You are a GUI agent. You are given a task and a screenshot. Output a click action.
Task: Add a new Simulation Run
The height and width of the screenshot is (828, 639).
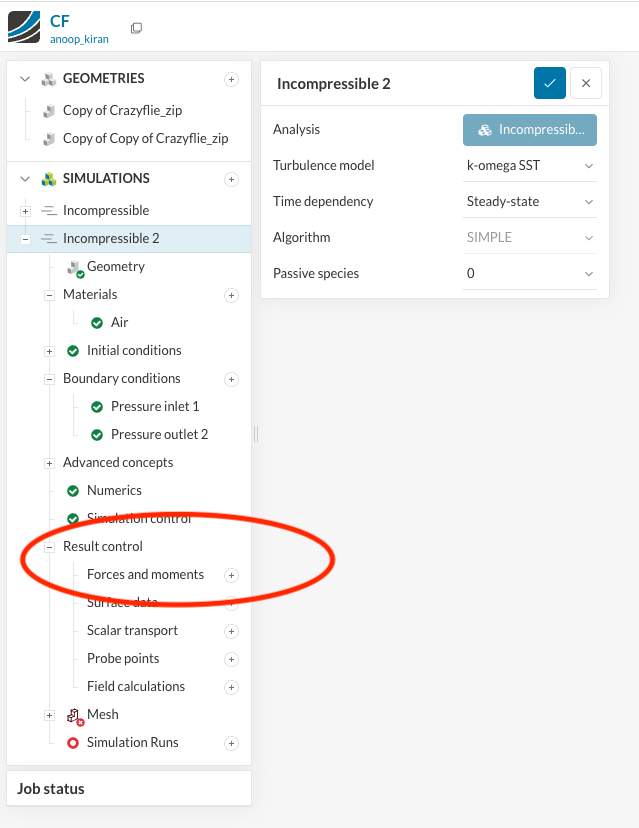(231, 743)
